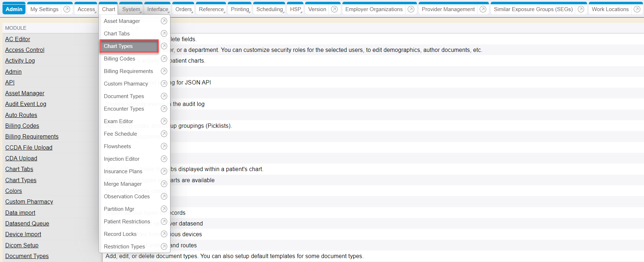This screenshot has height=262, width=644.
Task: Click pop-out icon beside Exam Editor
Action: tap(164, 121)
